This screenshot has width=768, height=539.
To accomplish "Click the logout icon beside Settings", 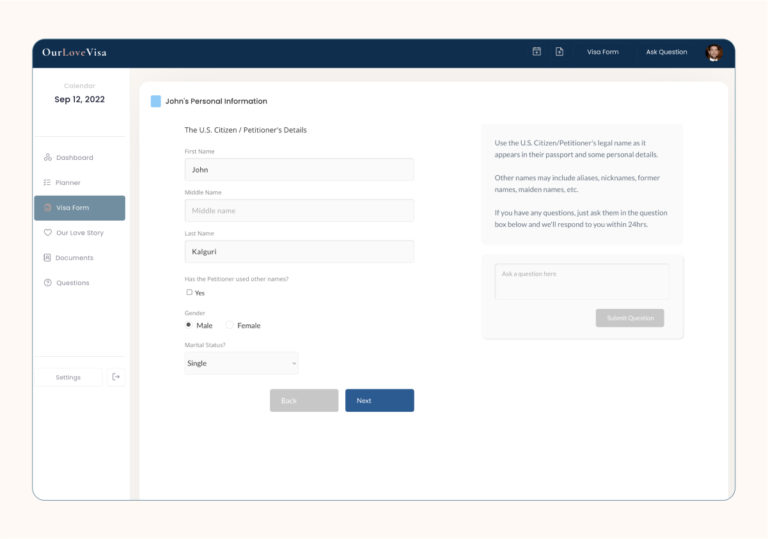I will click(116, 377).
